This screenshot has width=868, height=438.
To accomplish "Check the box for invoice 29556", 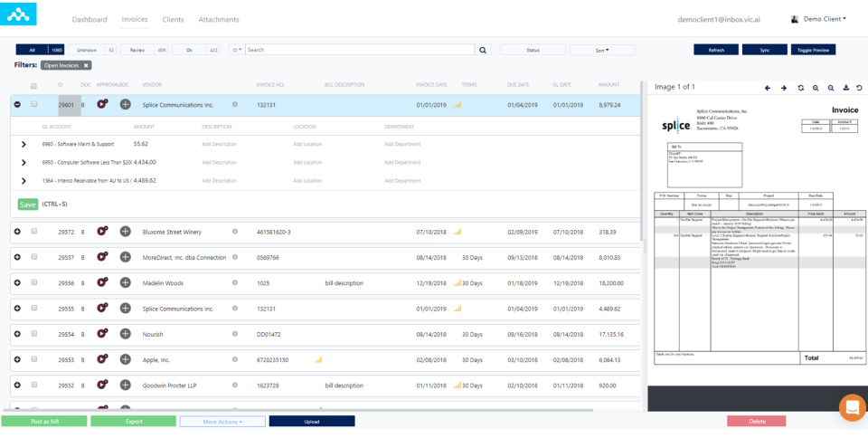I will pyautogui.click(x=33, y=281).
